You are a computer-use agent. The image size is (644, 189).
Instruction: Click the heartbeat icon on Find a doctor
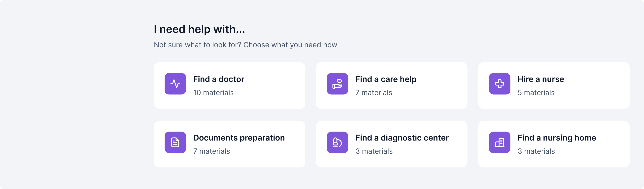click(175, 84)
